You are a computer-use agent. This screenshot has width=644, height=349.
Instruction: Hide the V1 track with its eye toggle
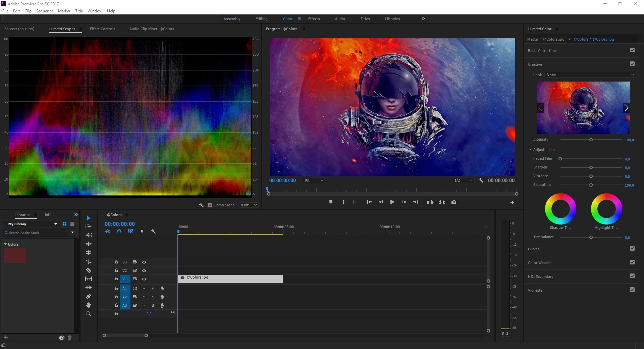click(144, 279)
